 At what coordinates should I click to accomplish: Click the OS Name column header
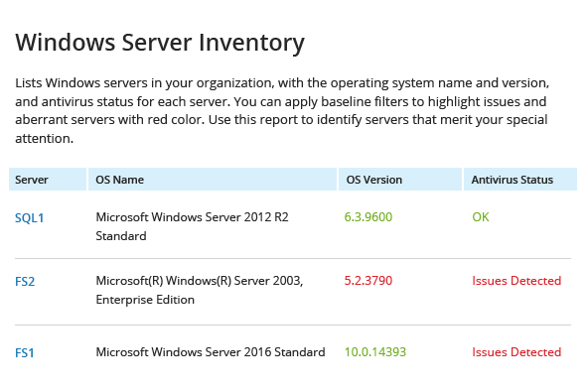click(x=213, y=180)
